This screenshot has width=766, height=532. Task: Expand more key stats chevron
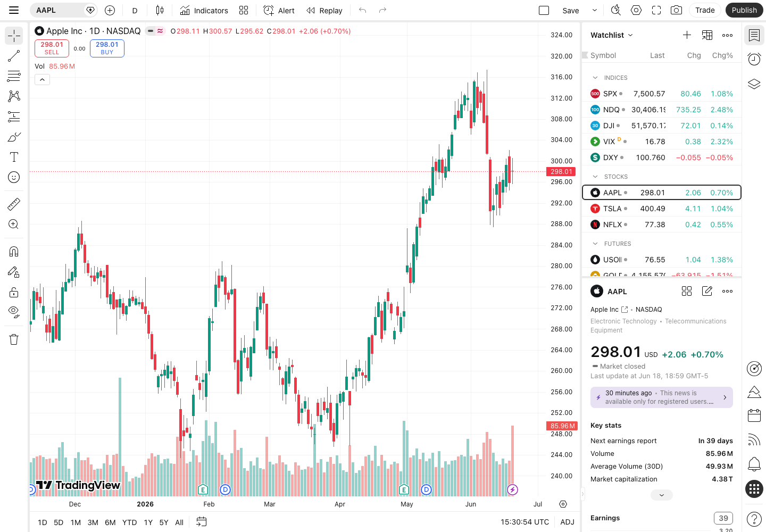click(x=661, y=495)
